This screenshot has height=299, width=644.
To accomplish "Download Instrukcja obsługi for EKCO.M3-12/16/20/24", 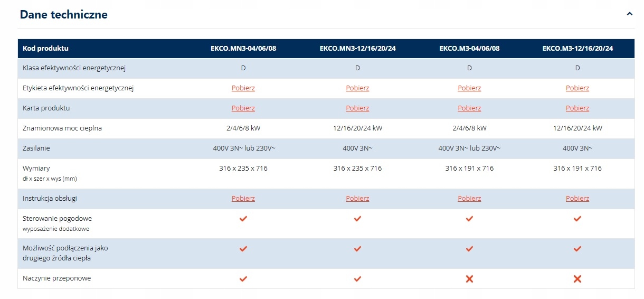I will click(x=577, y=199).
